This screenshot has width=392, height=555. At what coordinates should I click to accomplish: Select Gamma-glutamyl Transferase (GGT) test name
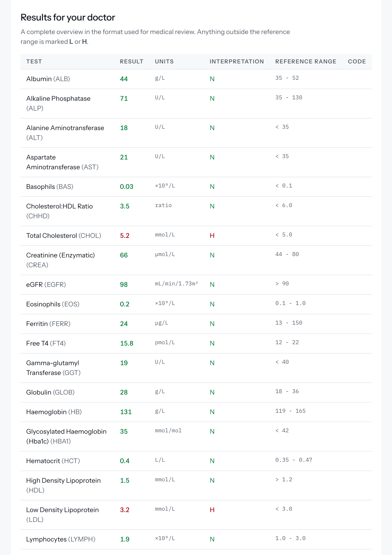[53, 368]
